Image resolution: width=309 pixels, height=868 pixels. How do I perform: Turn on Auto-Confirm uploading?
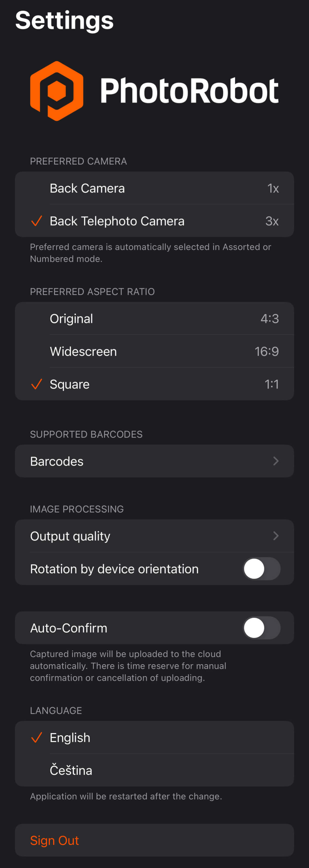(x=261, y=628)
